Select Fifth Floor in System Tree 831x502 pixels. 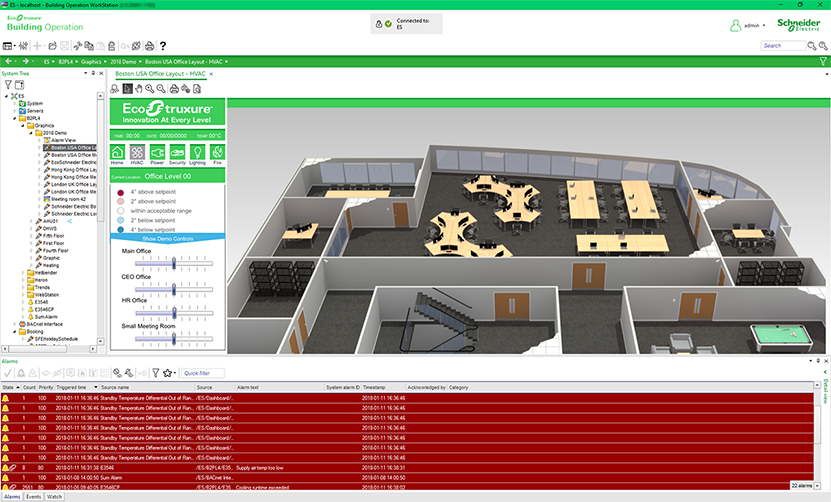(x=50, y=236)
